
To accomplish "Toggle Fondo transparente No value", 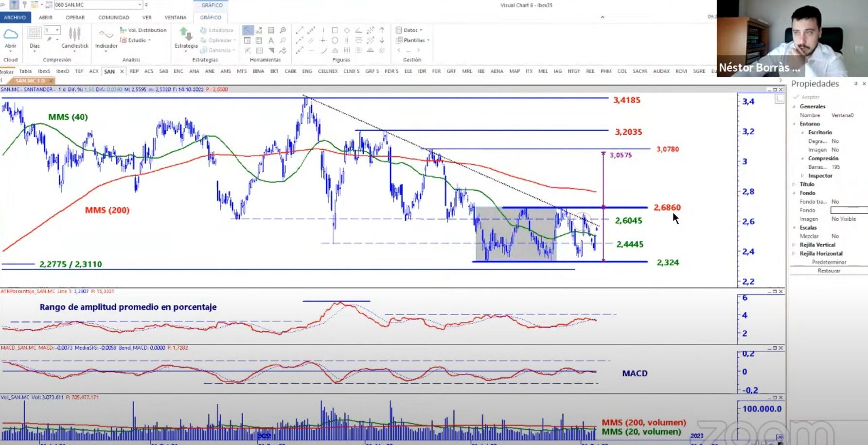I will tap(835, 201).
